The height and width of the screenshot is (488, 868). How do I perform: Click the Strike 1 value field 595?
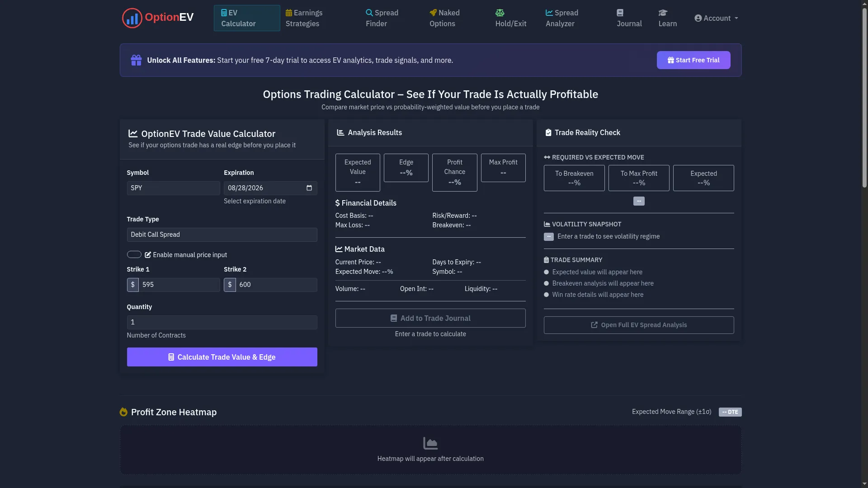179,285
